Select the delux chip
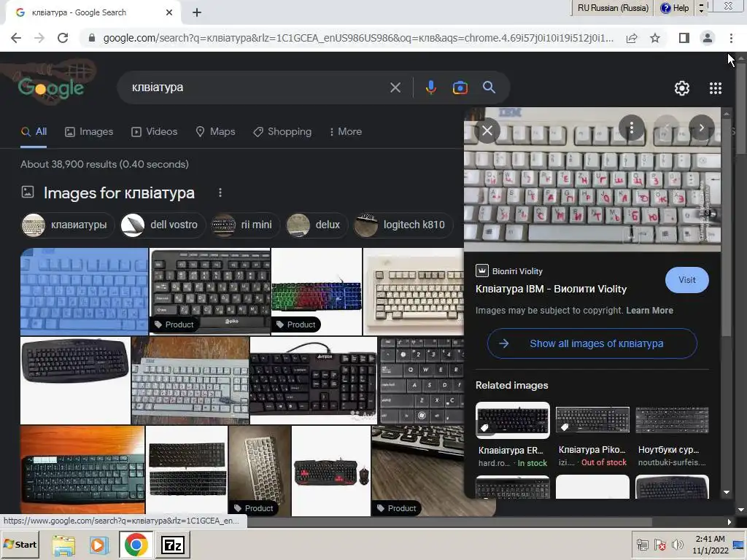 pyautogui.click(x=317, y=225)
